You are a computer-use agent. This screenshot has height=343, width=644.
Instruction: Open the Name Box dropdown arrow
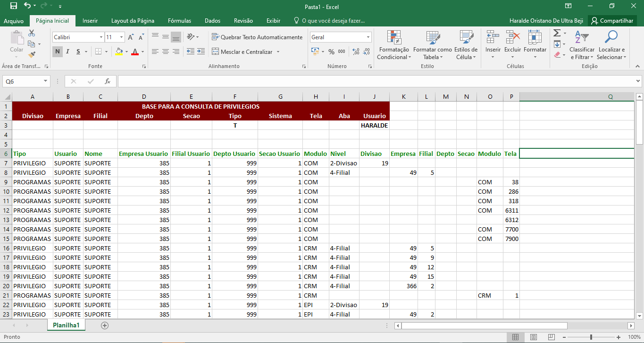[x=46, y=81]
